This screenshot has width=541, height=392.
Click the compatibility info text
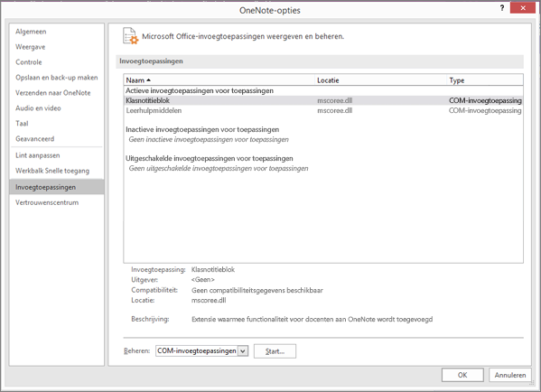tap(257, 290)
